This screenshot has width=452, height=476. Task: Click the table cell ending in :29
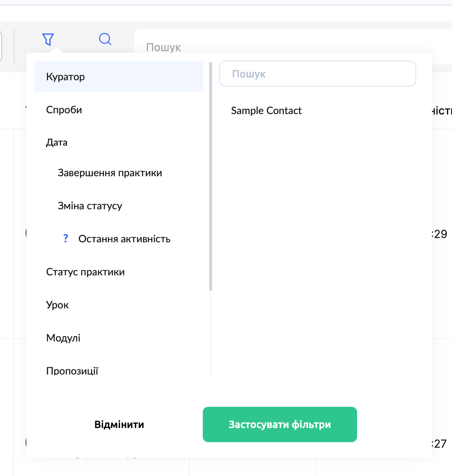[440, 234]
